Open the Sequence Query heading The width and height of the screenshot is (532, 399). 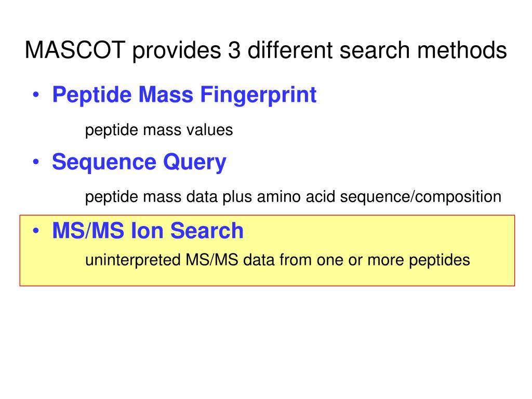(139, 162)
